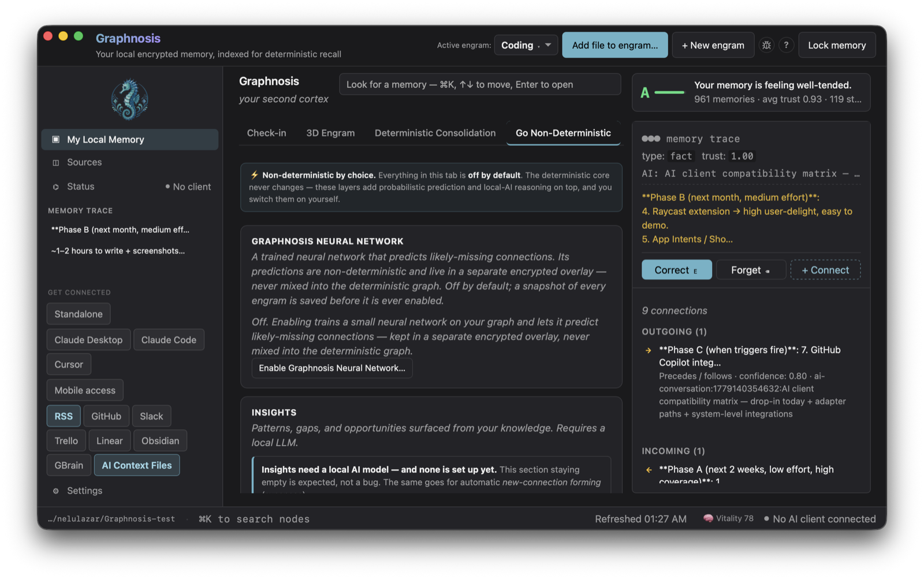
Task: Select the Obsidian connector
Action: pos(161,441)
